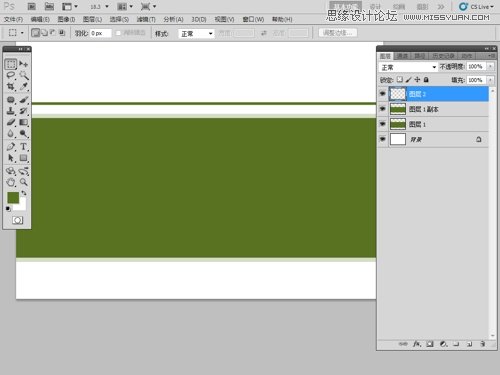Toggle visibility of the 图层 1 layer
This screenshot has width=500, height=375.
point(382,124)
